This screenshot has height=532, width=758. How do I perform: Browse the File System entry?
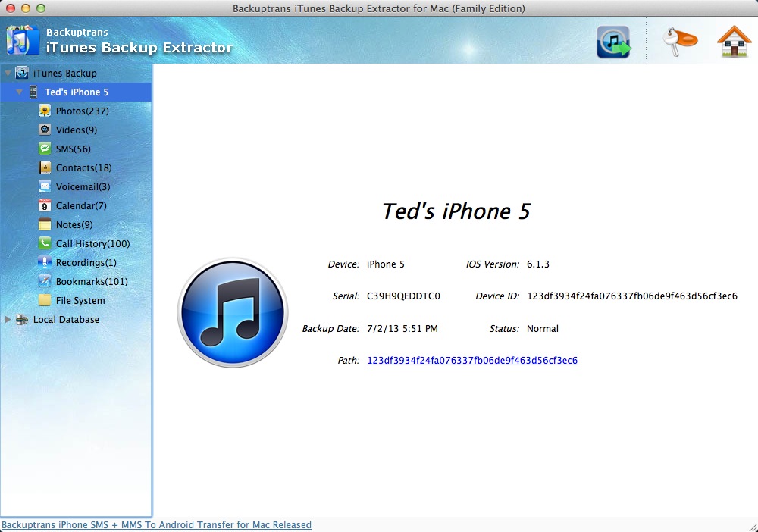80,301
